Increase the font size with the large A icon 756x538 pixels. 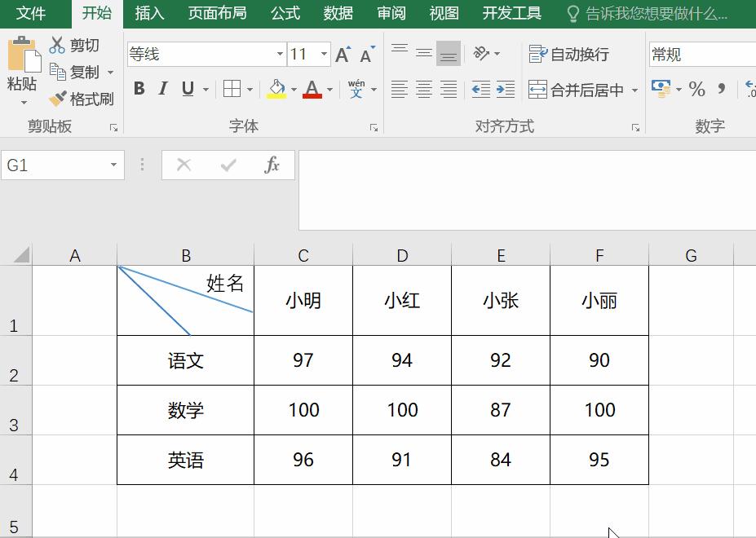click(342, 53)
